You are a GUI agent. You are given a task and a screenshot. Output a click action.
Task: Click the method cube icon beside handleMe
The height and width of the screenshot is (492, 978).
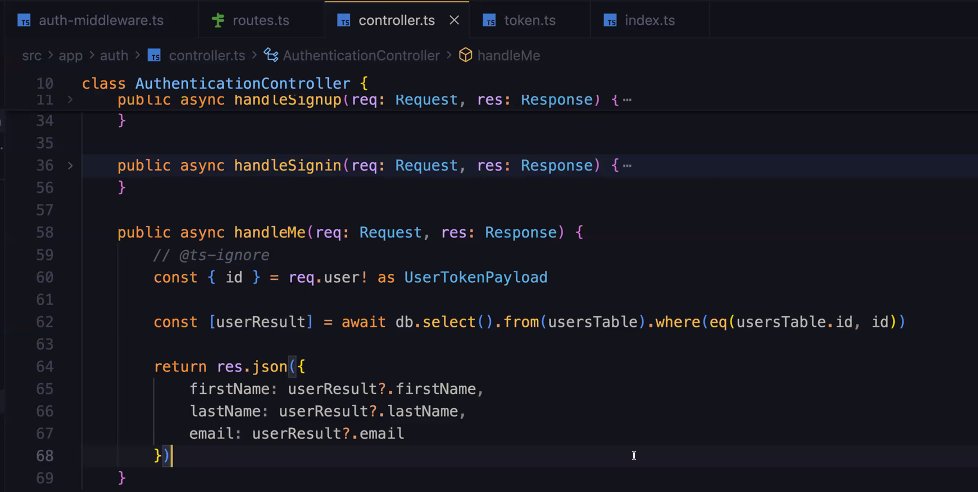(465, 55)
